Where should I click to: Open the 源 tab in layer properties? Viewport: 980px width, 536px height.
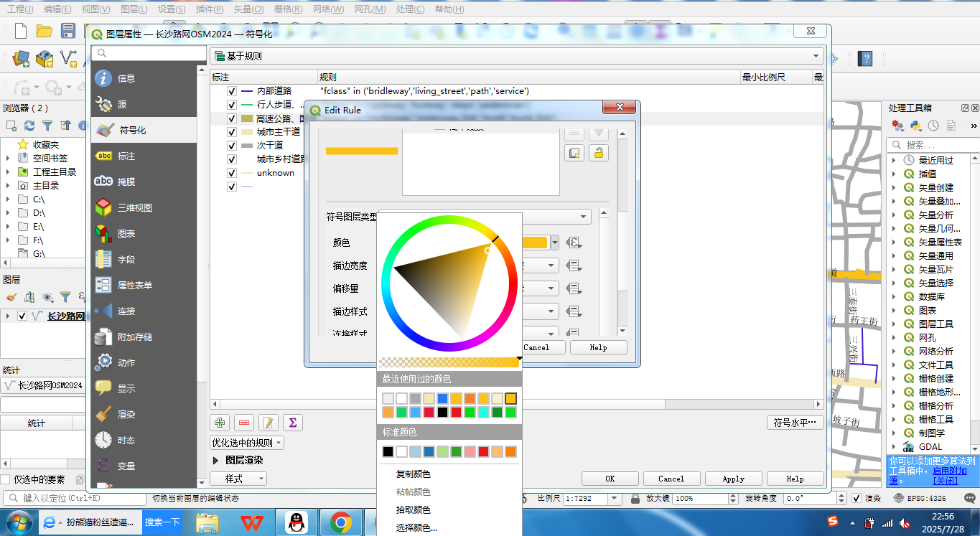point(144,104)
